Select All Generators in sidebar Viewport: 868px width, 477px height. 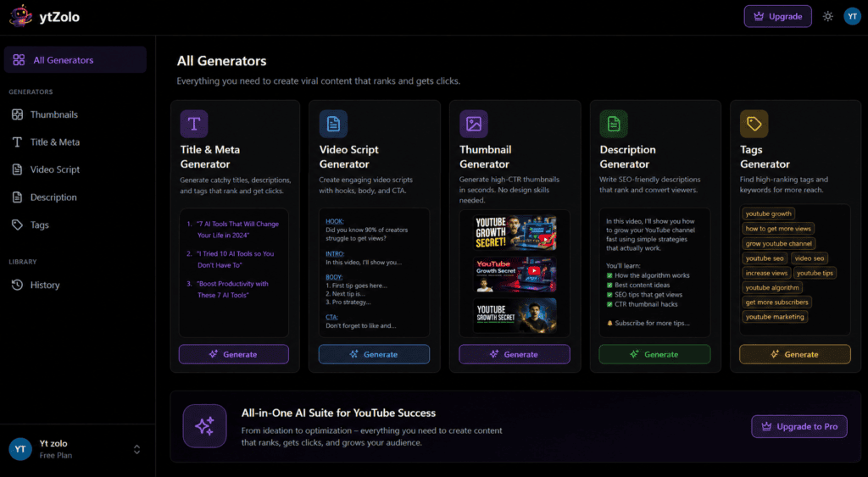point(75,60)
